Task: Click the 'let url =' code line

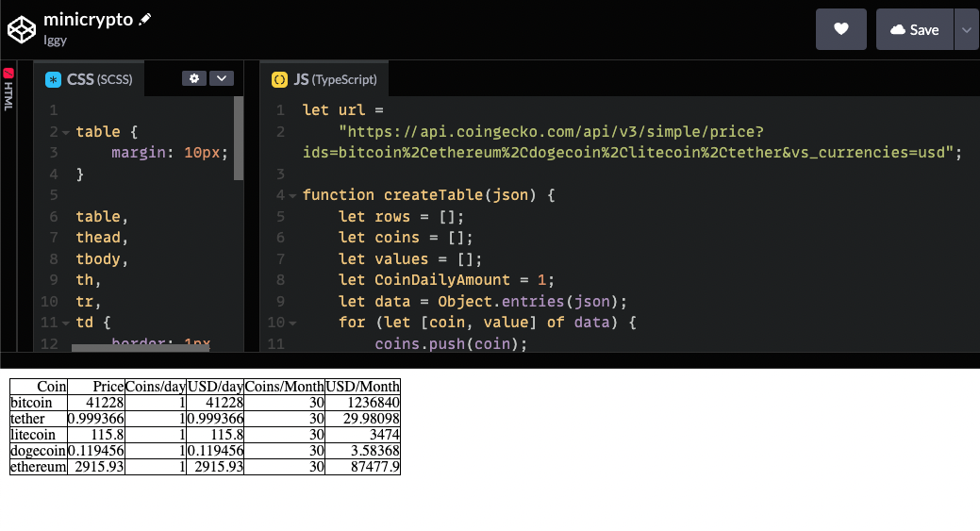Action: pos(343,110)
